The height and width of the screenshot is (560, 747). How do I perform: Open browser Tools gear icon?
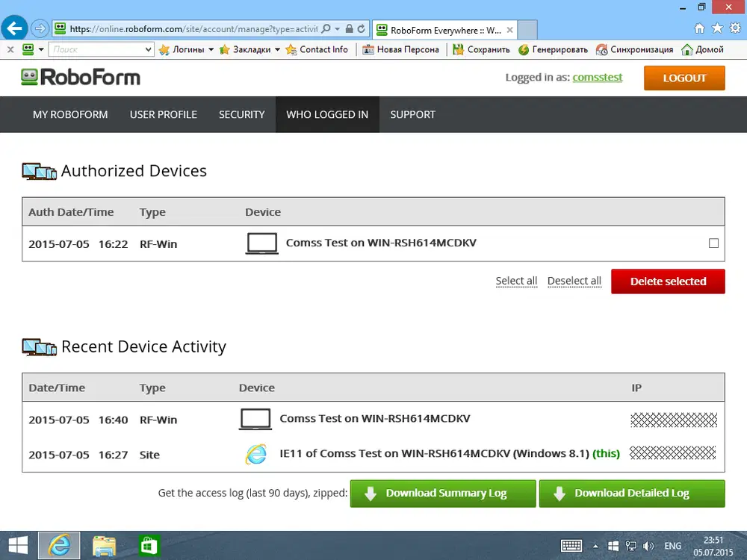tap(735, 28)
